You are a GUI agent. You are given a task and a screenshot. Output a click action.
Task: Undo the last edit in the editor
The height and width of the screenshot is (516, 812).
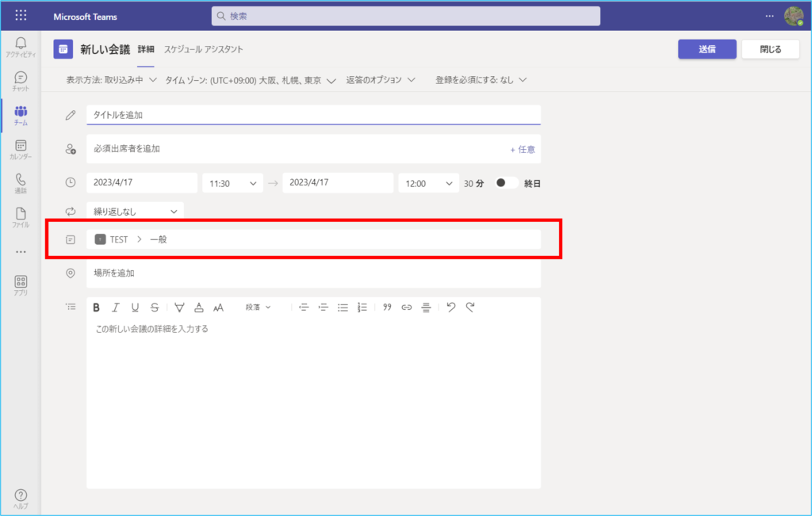click(450, 308)
